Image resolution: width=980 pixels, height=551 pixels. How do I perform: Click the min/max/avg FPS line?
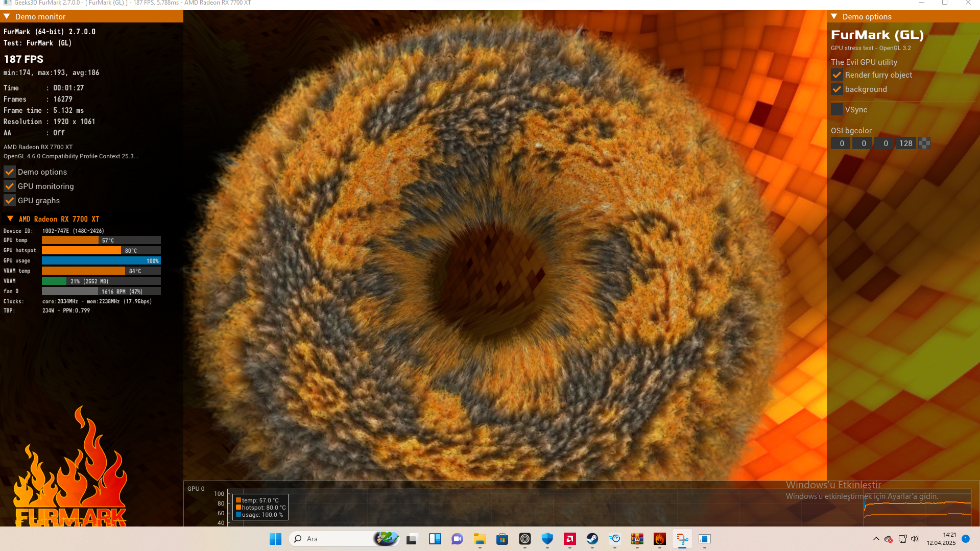(x=52, y=73)
